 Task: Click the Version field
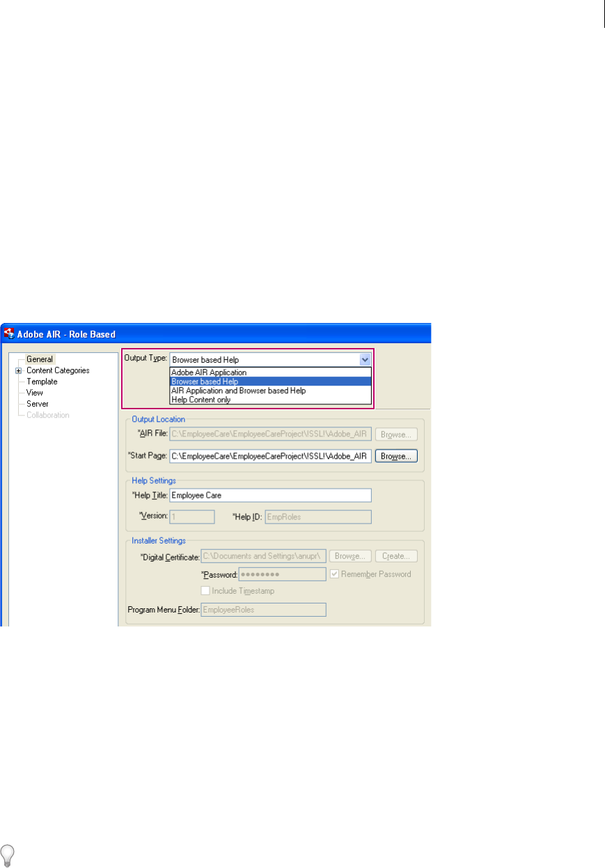192,516
